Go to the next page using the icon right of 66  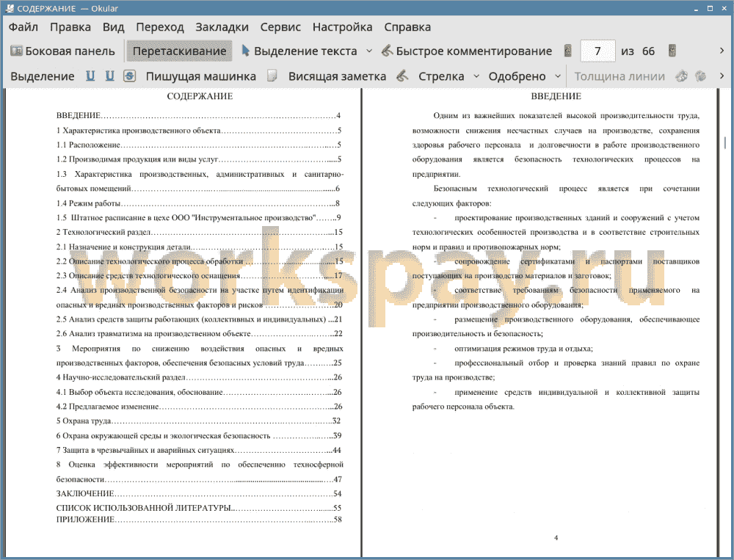click(672, 51)
